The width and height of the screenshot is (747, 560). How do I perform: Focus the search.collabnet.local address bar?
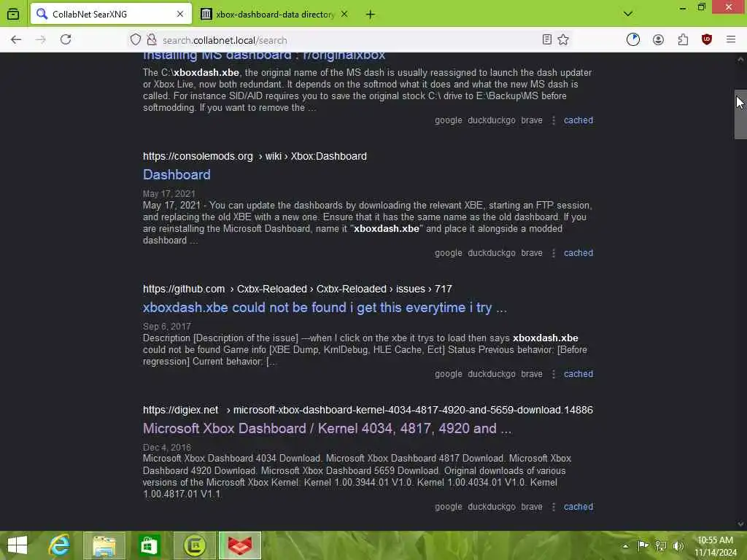[x=348, y=40]
